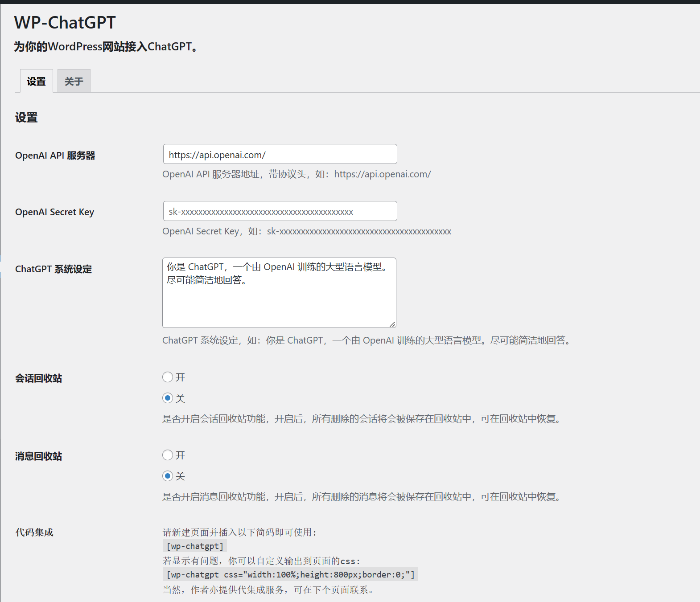Click the OpenAI Secret Key label
700x602 pixels.
click(x=54, y=212)
